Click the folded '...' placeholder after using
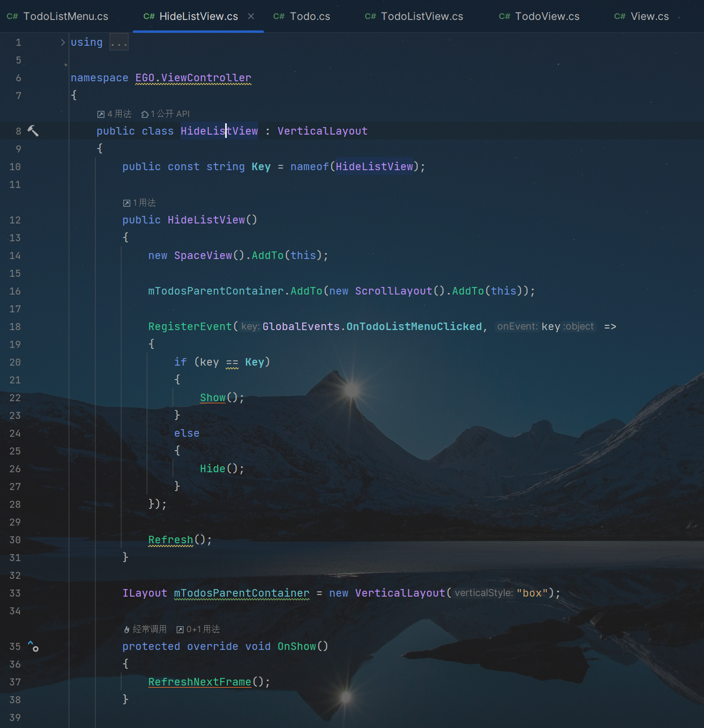Viewport: 704px width, 728px height. coord(119,42)
